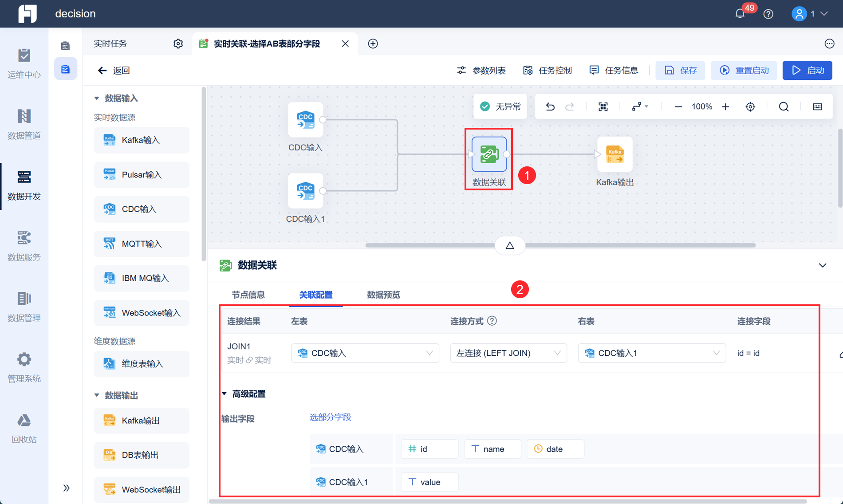This screenshot has width=843, height=504.
Task: Click the 数据关联 node on canvas
Action: pyautogui.click(x=489, y=154)
